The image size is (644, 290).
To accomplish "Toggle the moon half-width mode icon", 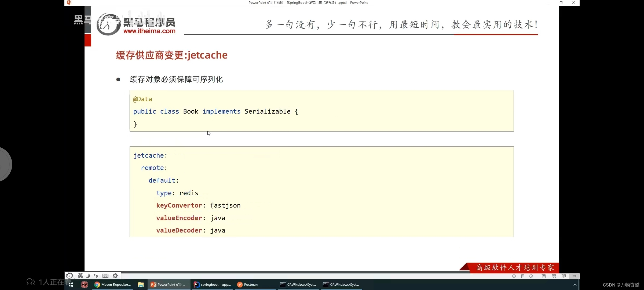I will pyautogui.click(x=88, y=275).
